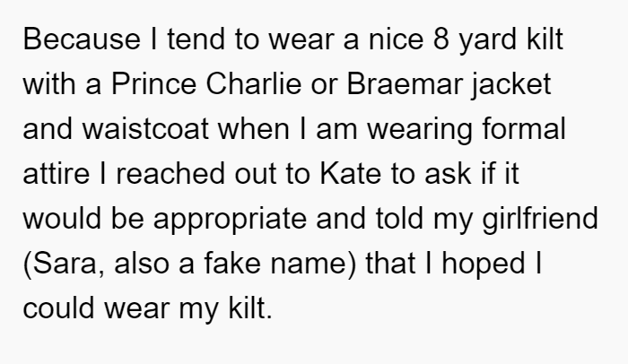This screenshot has width=628, height=364.
Task: Click the word 'attire' in the paragraph
Action: point(56,174)
